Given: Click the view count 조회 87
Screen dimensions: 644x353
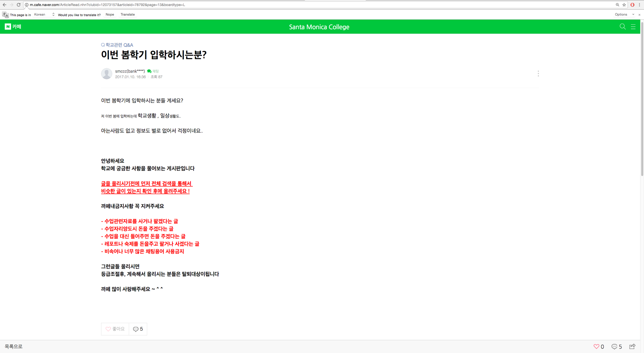Looking at the screenshot, I should [157, 77].
